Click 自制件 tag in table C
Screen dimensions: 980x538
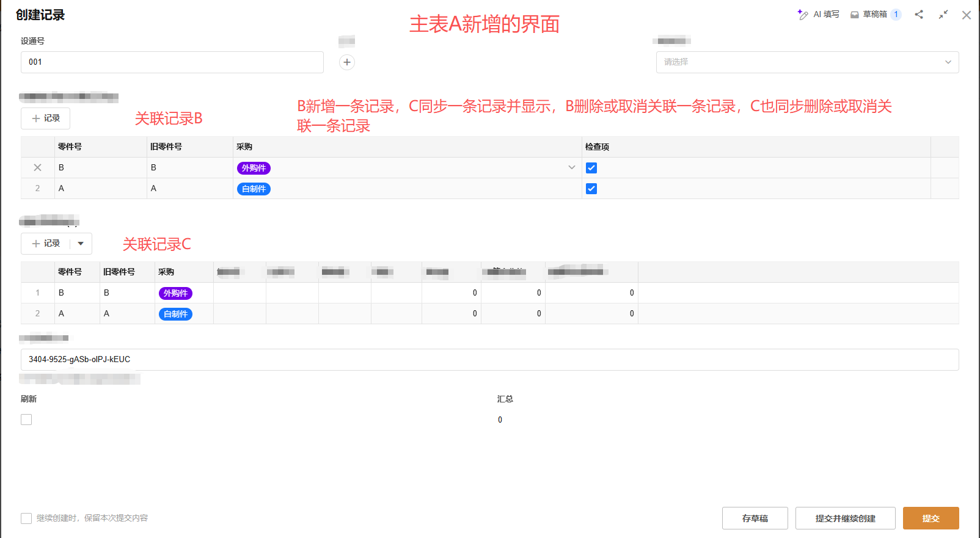[175, 314]
